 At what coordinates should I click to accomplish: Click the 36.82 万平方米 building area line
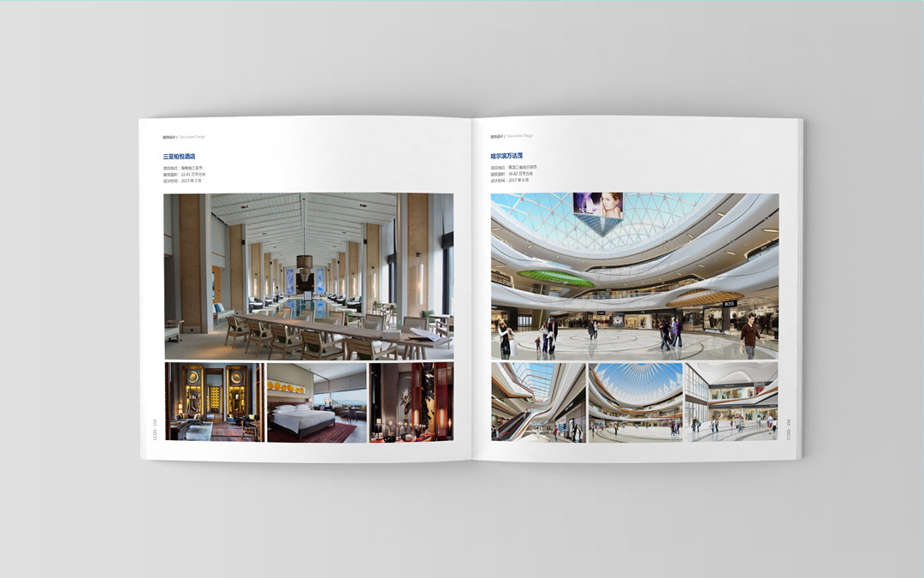[x=512, y=174]
